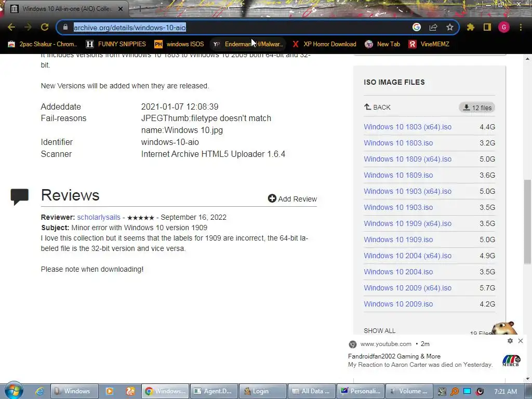Click BACK in ISO image files panel
The width and height of the screenshot is (532, 399).
click(377, 107)
